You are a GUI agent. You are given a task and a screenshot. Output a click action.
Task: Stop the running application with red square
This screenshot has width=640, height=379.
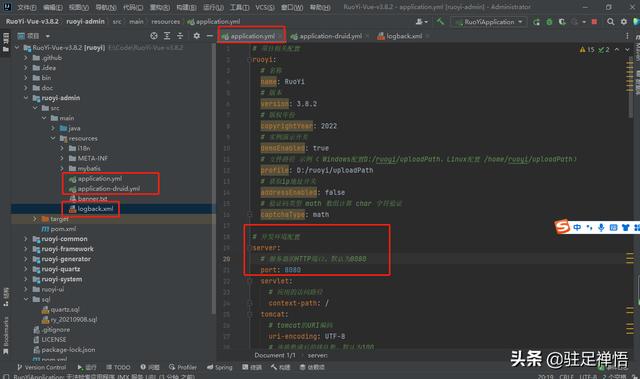(x=594, y=22)
